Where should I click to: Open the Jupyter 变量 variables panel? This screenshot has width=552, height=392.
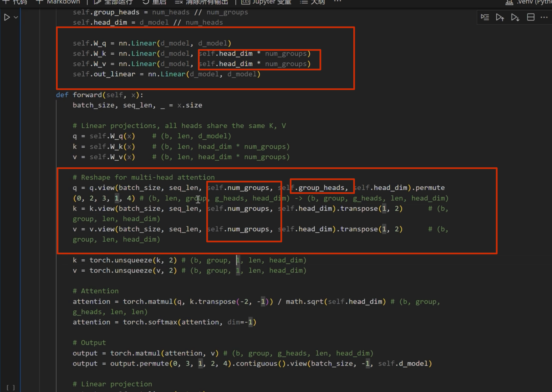click(x=267, y=2)
